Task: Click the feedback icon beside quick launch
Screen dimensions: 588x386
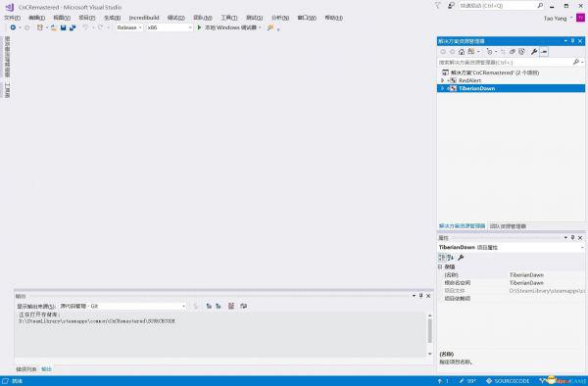Action: (451, 6)
